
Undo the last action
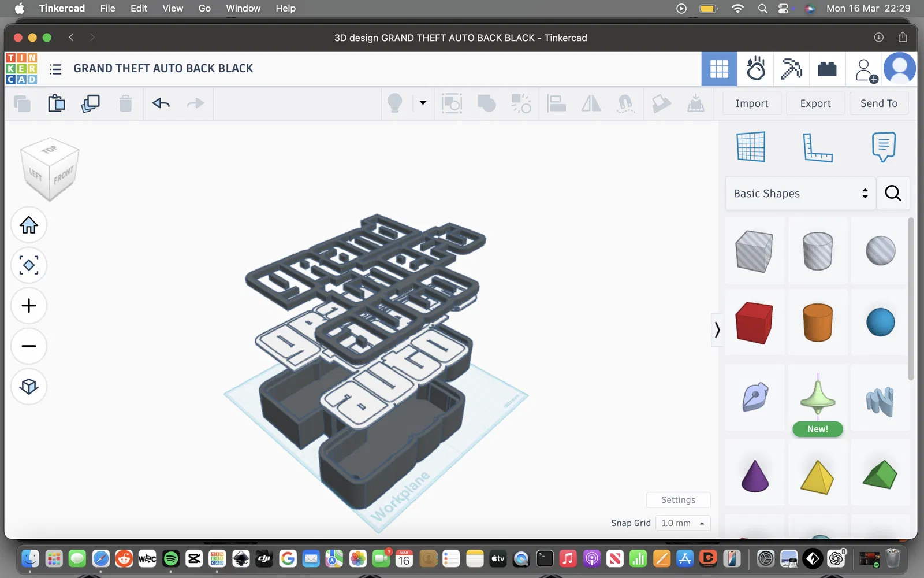point(161,103)
